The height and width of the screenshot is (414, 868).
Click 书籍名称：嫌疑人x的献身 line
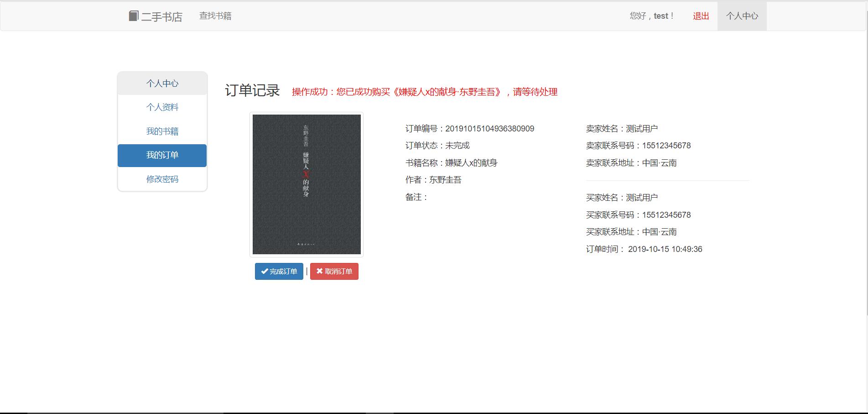451,163
